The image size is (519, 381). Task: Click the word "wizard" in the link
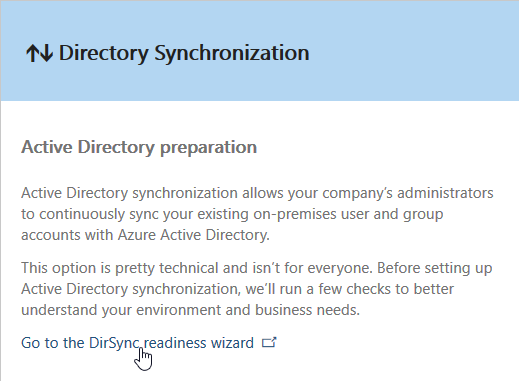click(x=232, y=343)
